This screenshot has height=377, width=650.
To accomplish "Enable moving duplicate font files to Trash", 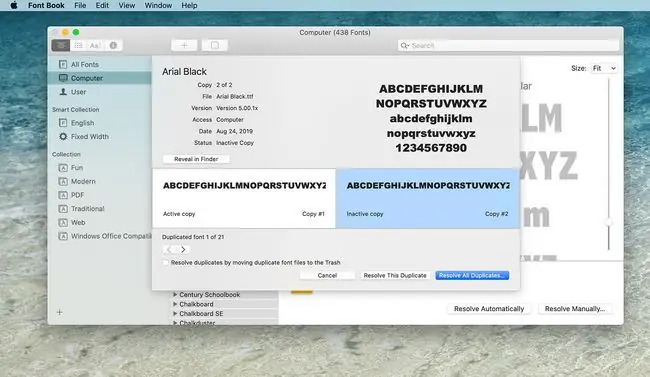I will [x=166, y=263].
